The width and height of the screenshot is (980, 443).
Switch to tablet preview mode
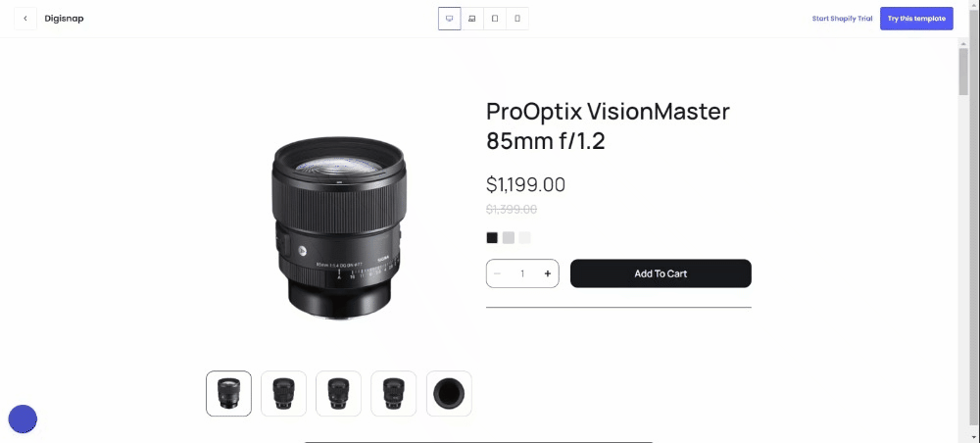[x=495, y=19]
